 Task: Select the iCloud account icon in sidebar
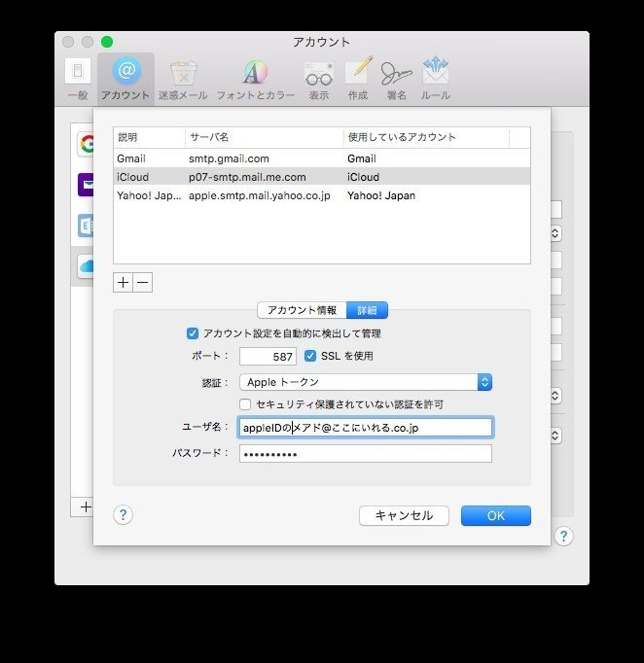[86, 266]
